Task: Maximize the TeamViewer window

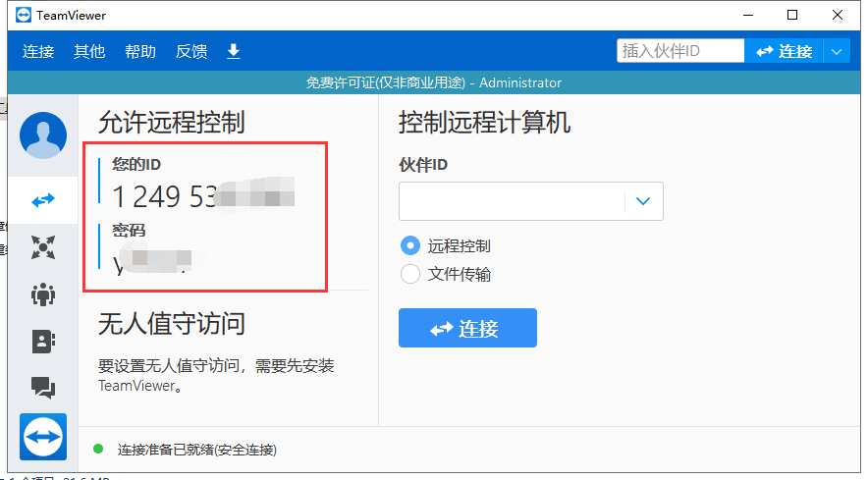Action: click(792, 15)
